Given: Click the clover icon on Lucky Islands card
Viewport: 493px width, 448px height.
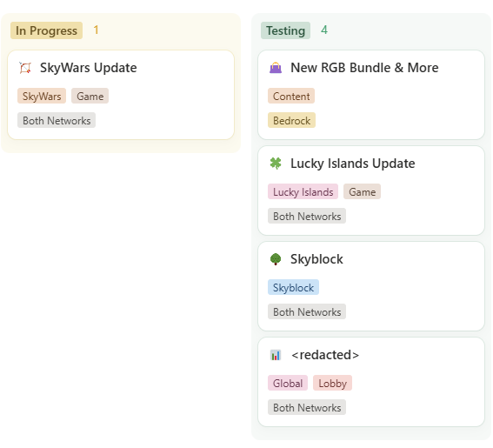Looking at the screenshot, I should (x=276, y=164).
